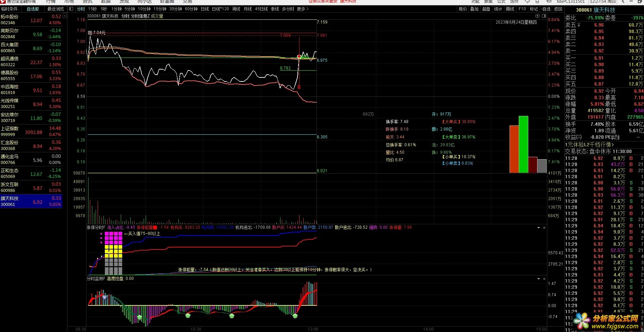Screen dimensions: 644x332
Task: Switch to the 日线 period
Action: 205,9
